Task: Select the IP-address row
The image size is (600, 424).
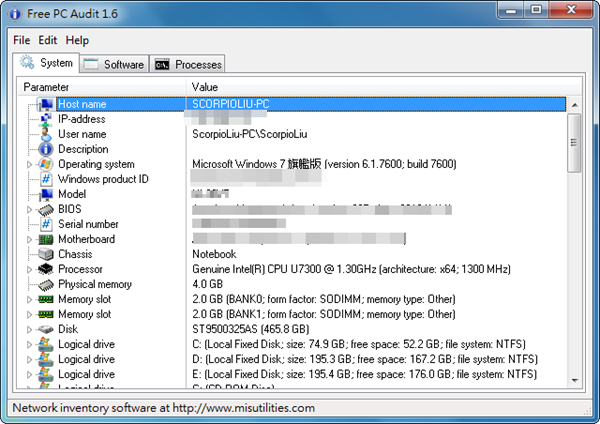Action: (82, 119)
